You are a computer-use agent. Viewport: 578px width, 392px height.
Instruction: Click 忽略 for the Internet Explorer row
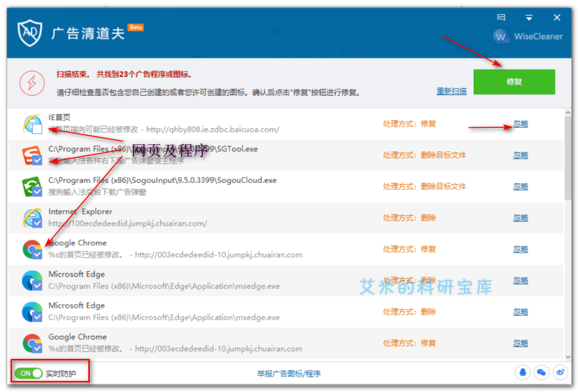click(521, 218)
